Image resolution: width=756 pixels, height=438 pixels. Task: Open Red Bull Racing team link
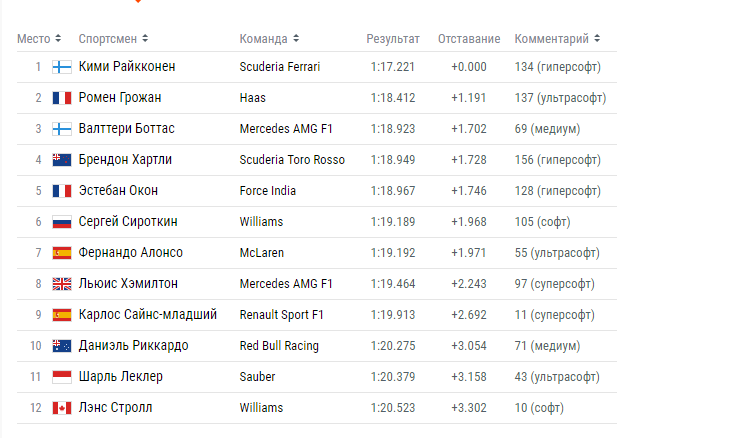[x=279, y=346]
